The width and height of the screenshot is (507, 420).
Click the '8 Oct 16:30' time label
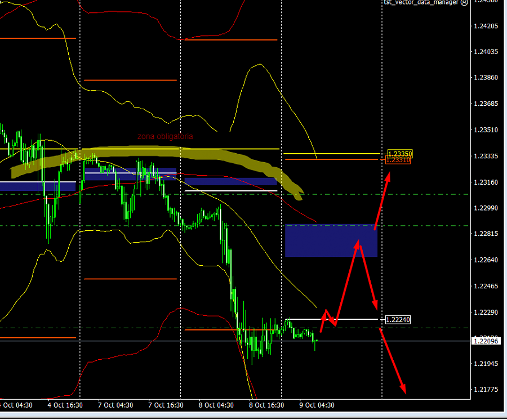(266, 405)
